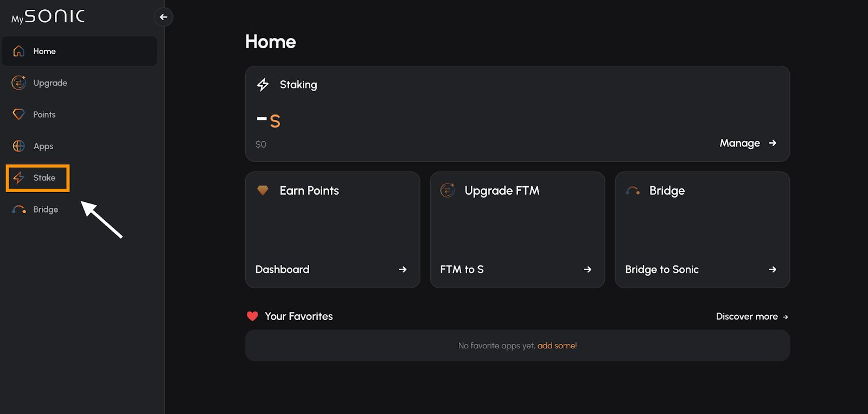868x414 pixels.
Task: Click the arrow on the Bridge card
Action: [x=773, y=270]
